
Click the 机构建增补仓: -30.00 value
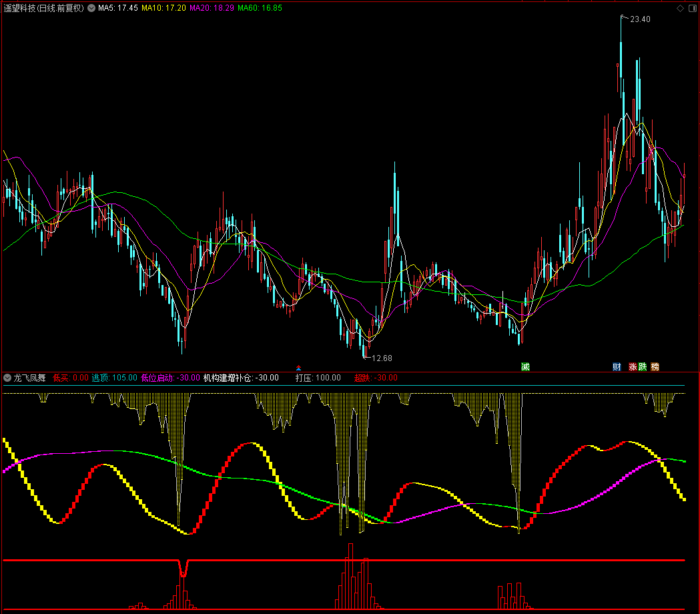click(x=241, y=378)
